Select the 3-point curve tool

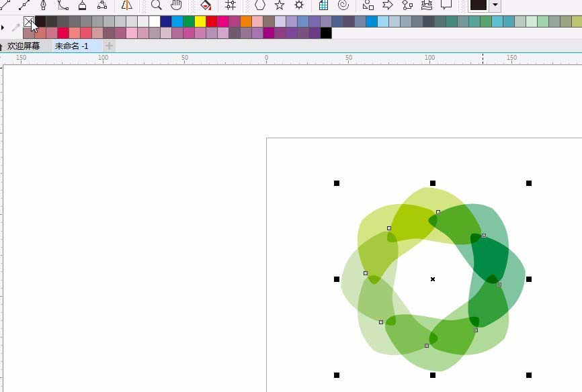[63, 5]
